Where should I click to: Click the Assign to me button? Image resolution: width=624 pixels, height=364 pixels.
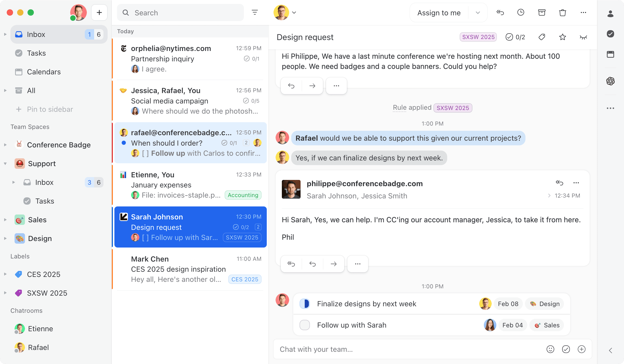[439, 12]
